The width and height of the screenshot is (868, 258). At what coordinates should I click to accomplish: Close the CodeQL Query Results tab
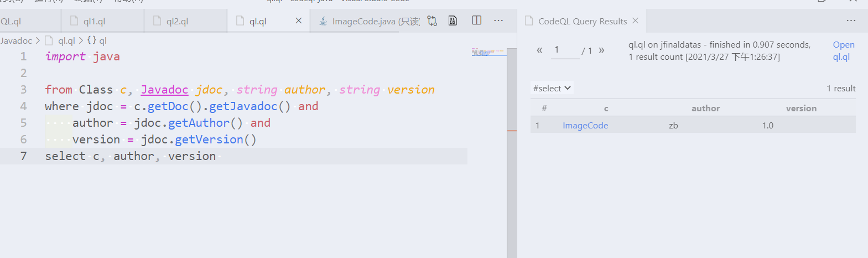tap(635, 20)
